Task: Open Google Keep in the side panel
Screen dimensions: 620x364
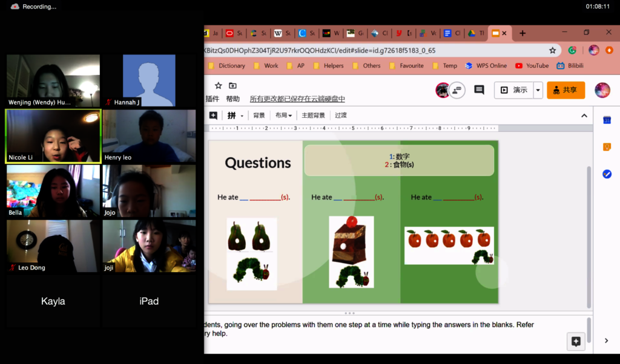Action: pos(607,147)
